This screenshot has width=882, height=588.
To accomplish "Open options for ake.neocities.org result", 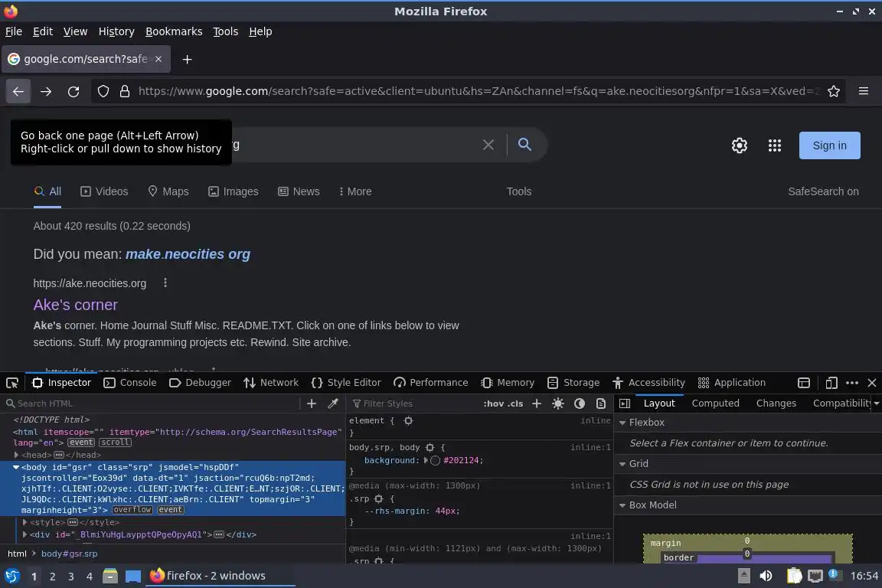I will pos(165,283).
